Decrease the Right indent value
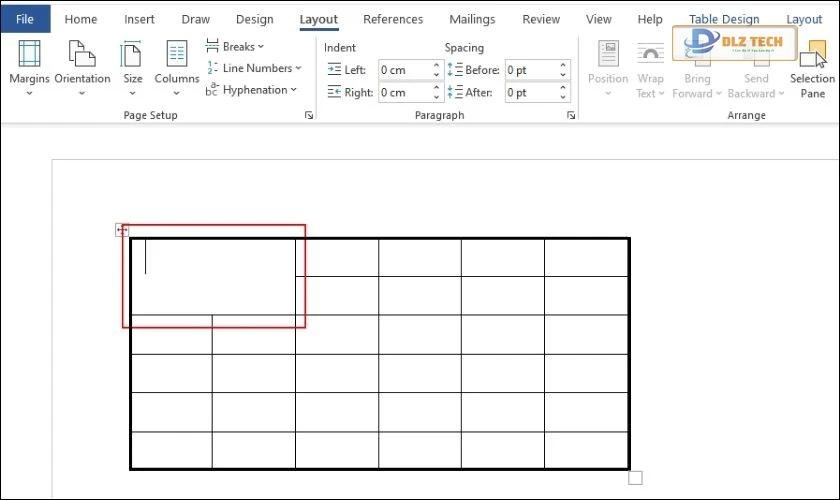The height and width of the screenshot is (500, 840). (437, 97)
